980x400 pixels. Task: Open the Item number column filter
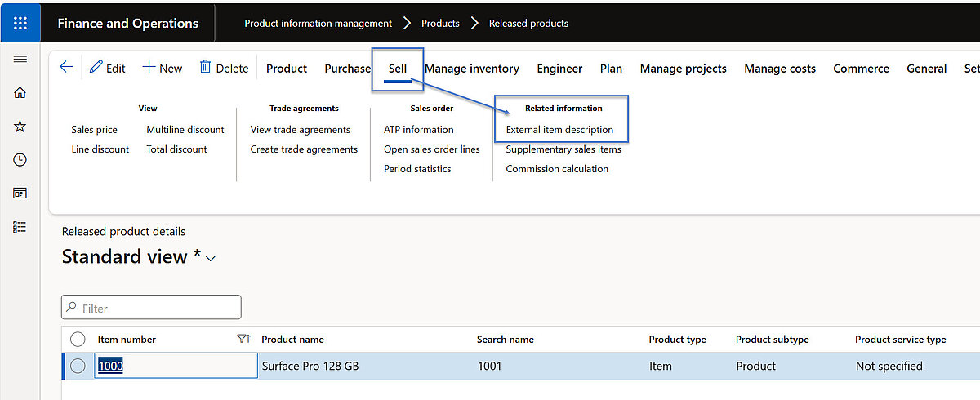[243, 340]
